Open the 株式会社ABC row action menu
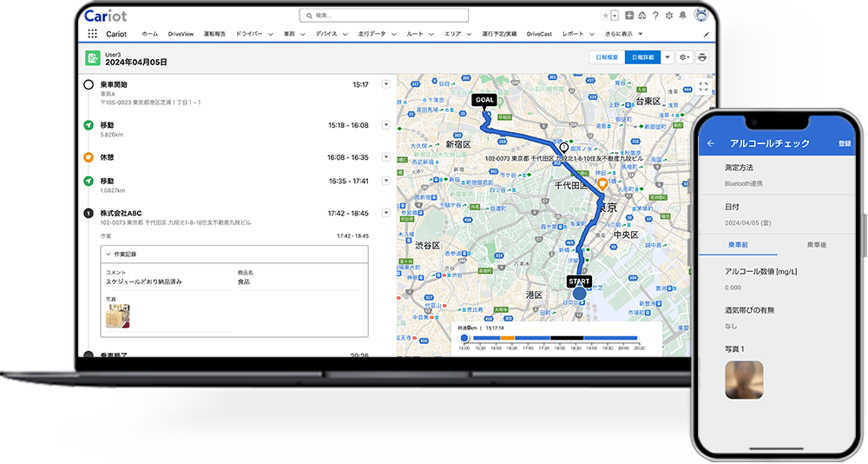Viewport: 868px width, 464px height. 386,212
